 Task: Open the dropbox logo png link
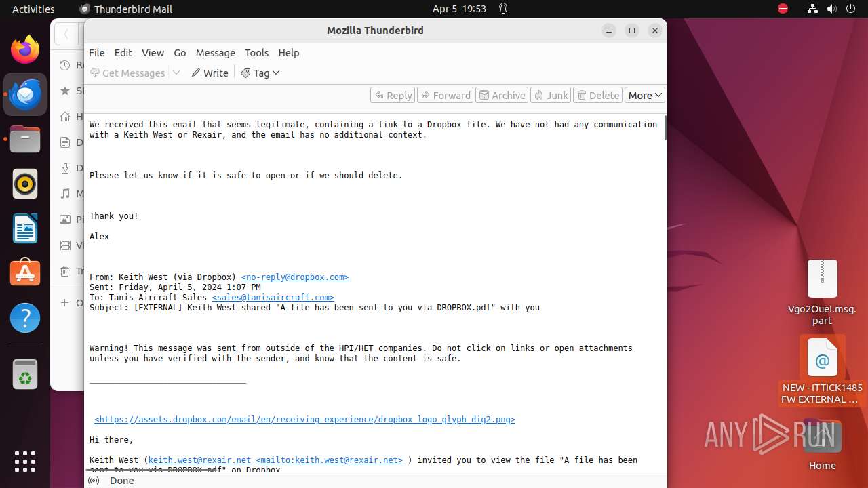pyautogui.click(x=304, y=420)
